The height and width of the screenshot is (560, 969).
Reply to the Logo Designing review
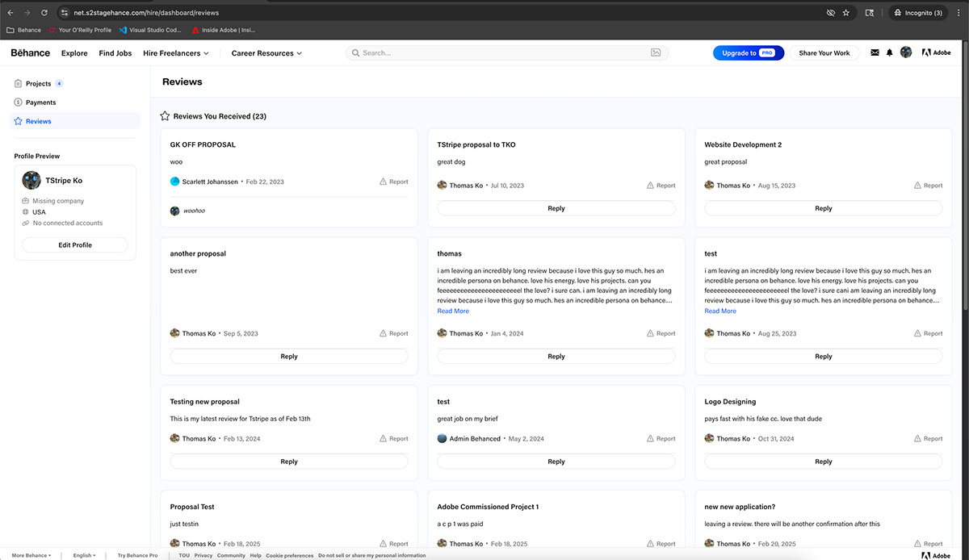tap(823, 462)
